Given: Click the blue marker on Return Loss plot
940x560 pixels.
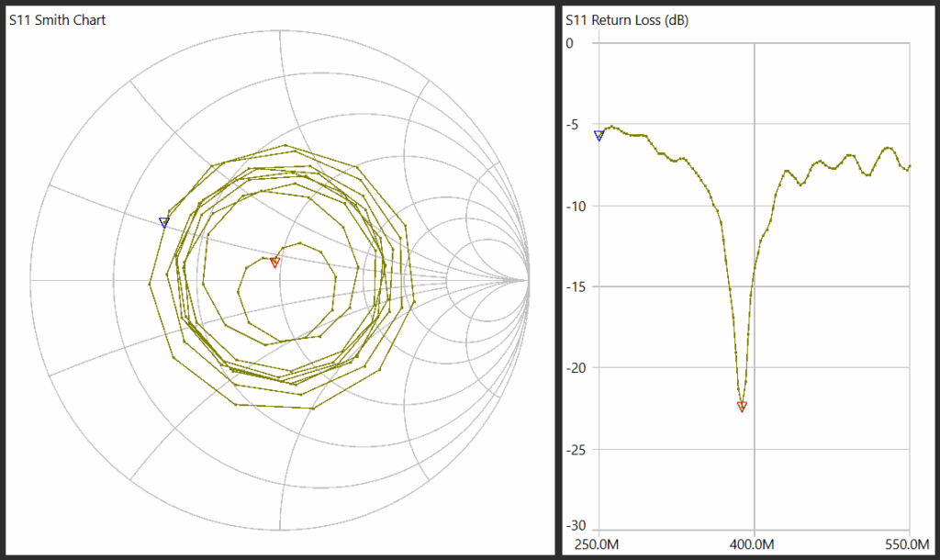Looking at the screenshot, I should pyautogui.click(x=599, y=135).
